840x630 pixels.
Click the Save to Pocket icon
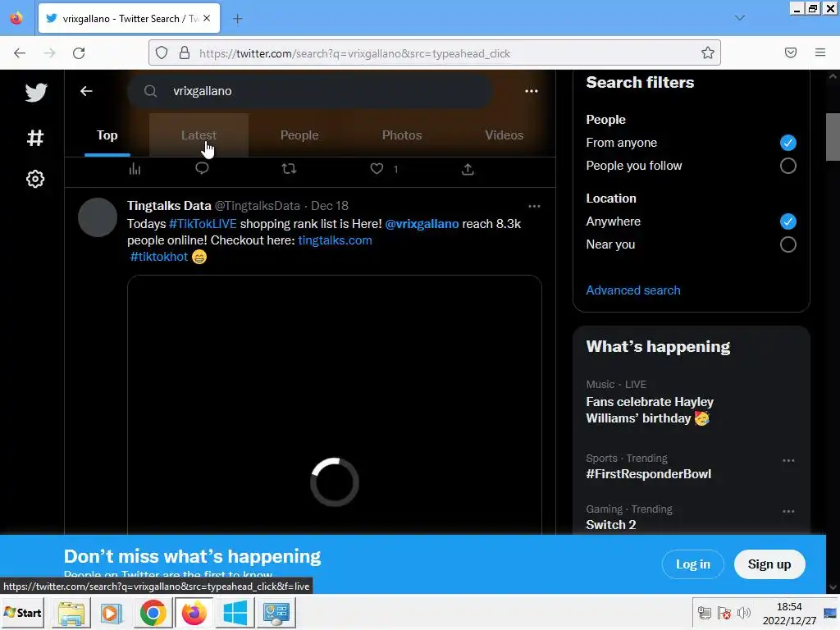point(791,52)
